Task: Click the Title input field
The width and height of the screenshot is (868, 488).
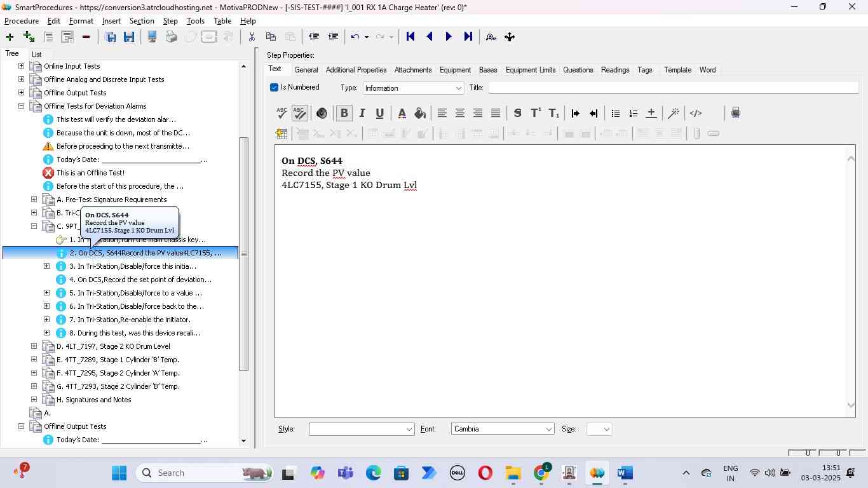Action: [673, 88]
